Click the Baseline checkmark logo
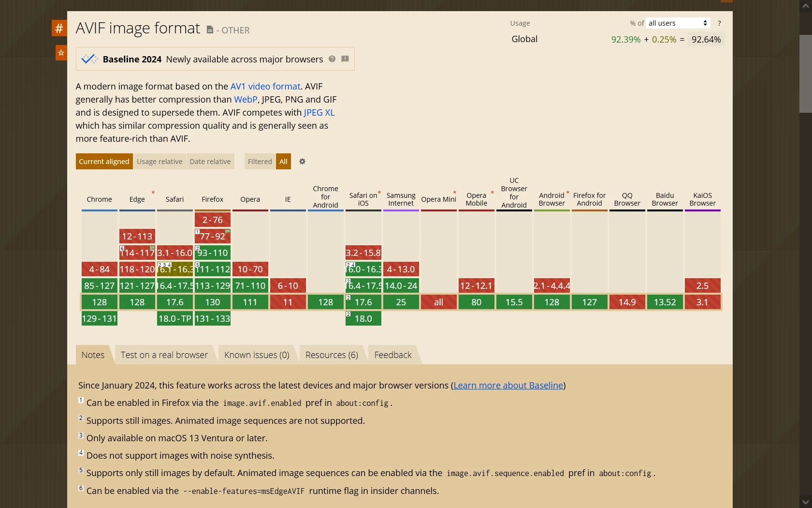812x508 pixels. pos(89,59)
